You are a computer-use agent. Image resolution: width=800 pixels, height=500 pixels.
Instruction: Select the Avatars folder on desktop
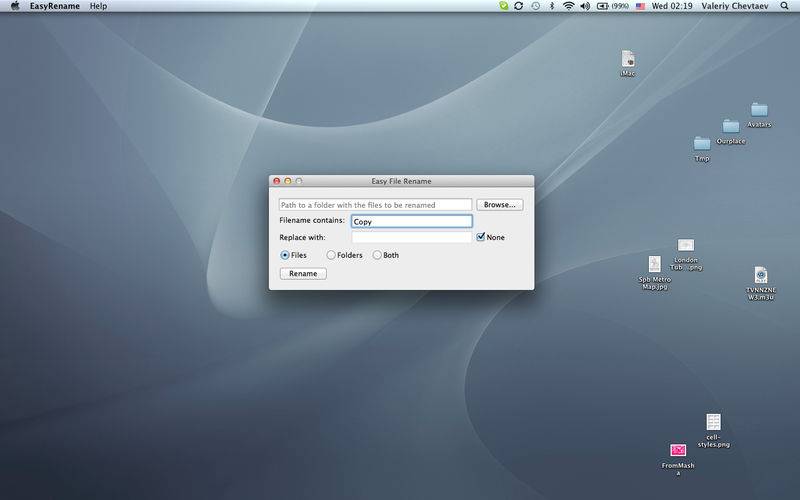coord(759,110)
